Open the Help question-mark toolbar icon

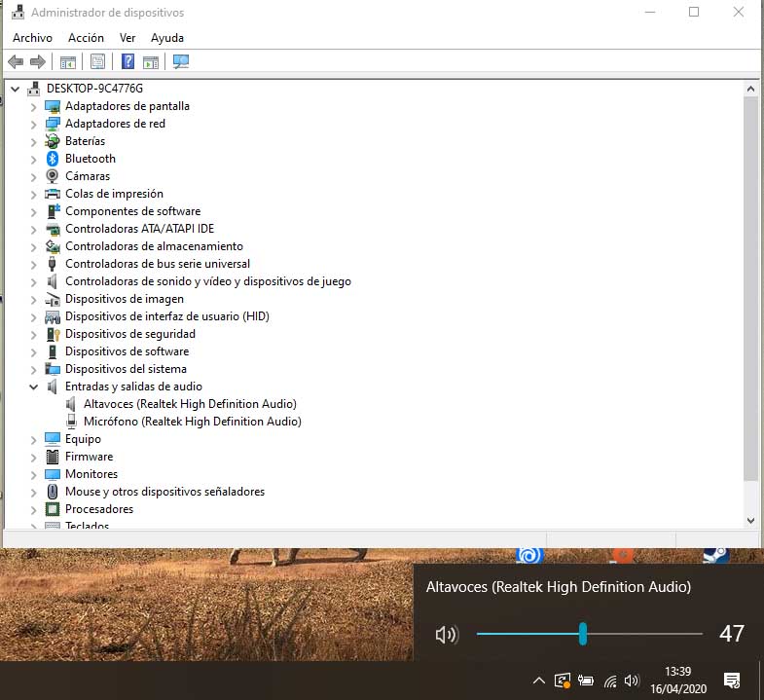pyautogui.click(x=127, y=61)
